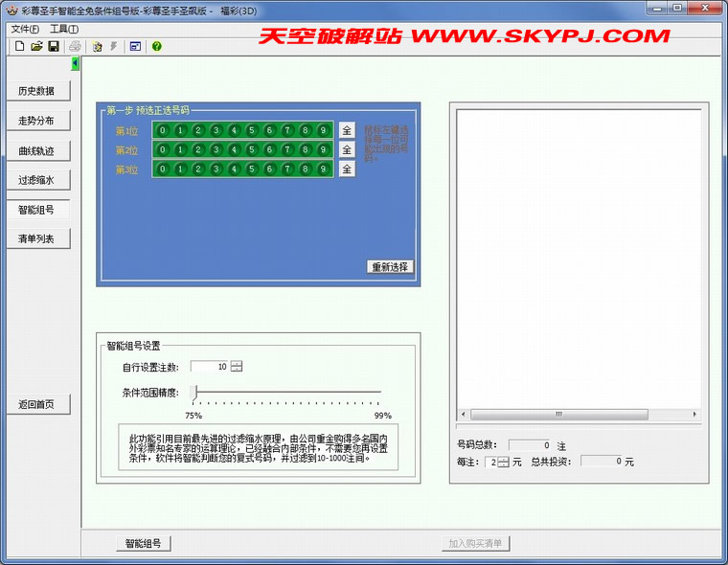Viewport: 728px width, 565px height.
Task: Click the 重新选择 button
Action: click(x=390, y=266)
